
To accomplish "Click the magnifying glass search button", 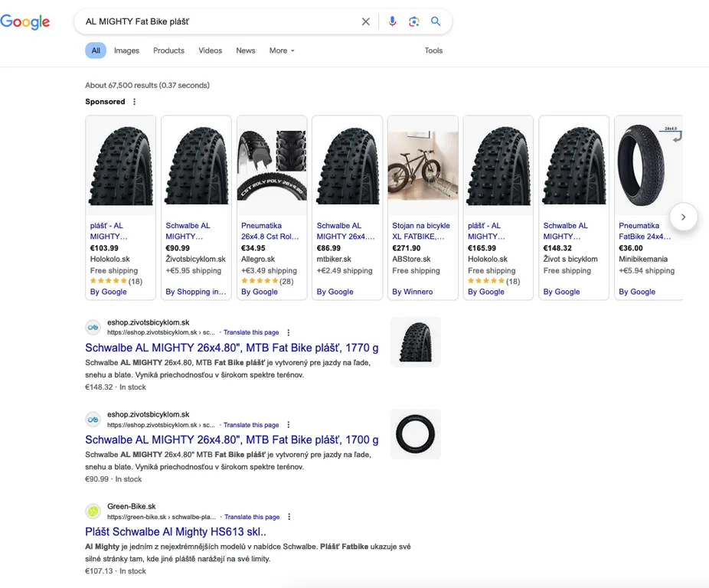I will pyautogui.click(x=436, y=21).
